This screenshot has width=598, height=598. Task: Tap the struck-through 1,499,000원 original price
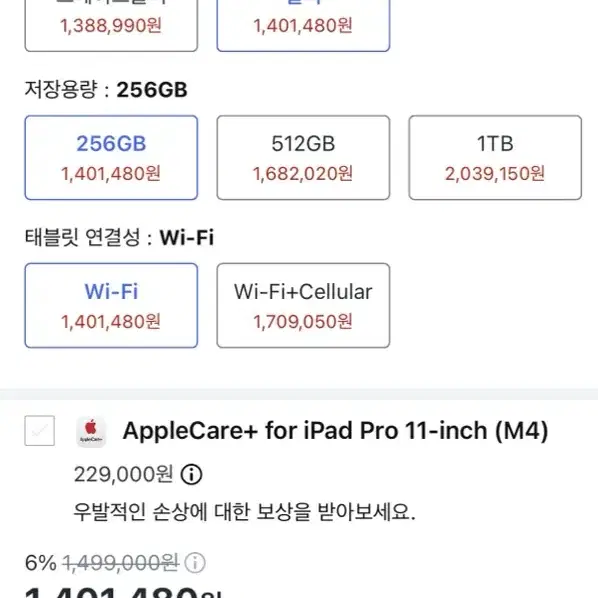pyautogui.click(x=121, y=563)
